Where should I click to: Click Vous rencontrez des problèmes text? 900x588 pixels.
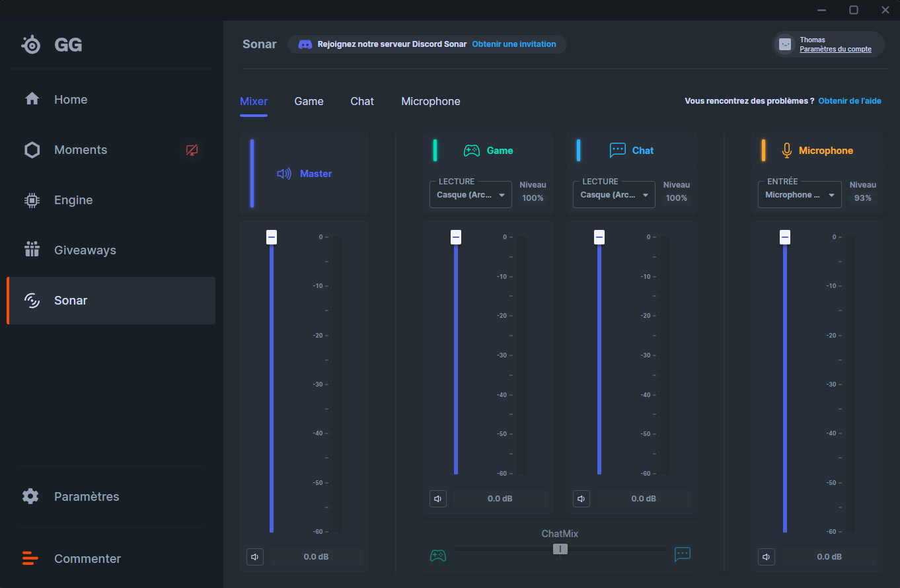(x=749, y=101)
